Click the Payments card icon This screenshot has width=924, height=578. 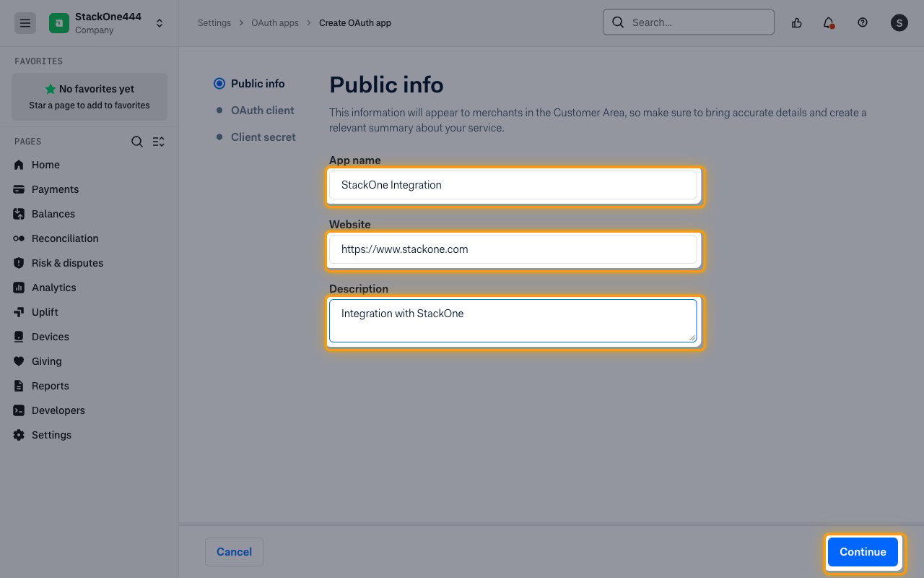(19, 189)
